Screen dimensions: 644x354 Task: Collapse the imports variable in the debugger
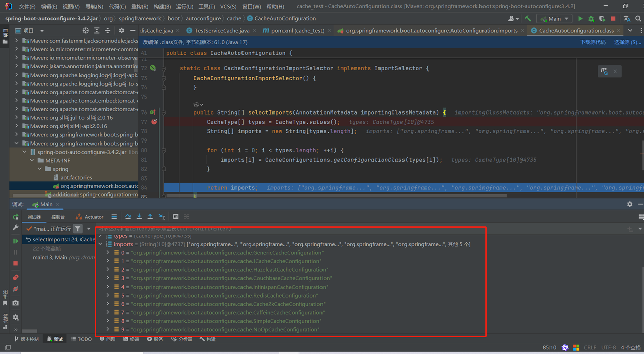click(x=100, y=244)
